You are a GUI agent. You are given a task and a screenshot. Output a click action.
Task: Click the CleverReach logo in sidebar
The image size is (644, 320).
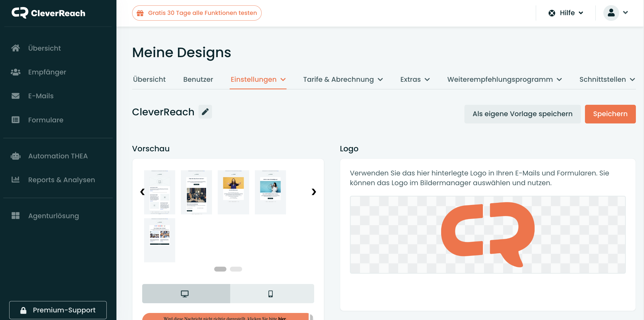[48, 13]
